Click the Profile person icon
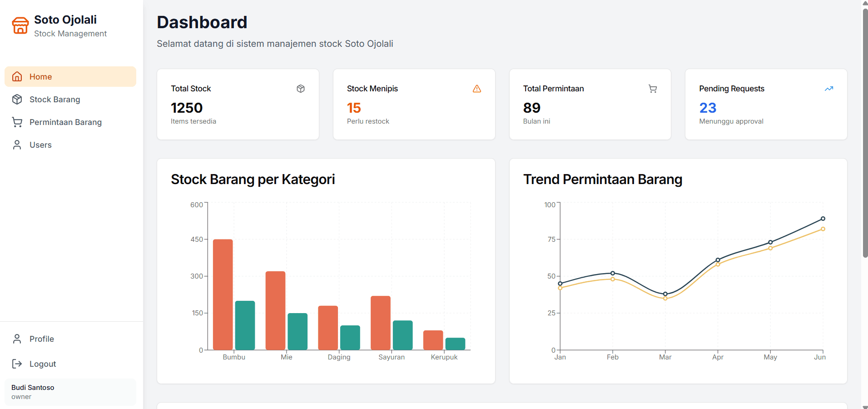The width and height of the screenshot is (868, 409). [x=17, y=339]
